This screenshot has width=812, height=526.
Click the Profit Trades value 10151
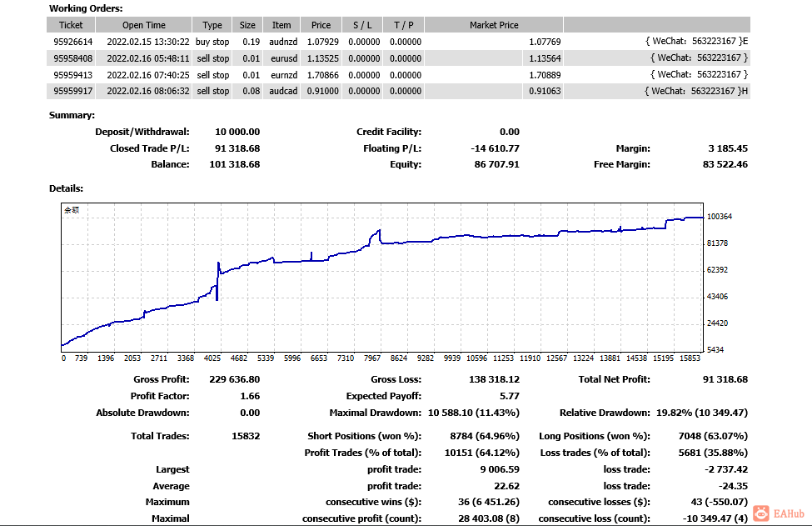pyautogui.click(x=481, y=453)
